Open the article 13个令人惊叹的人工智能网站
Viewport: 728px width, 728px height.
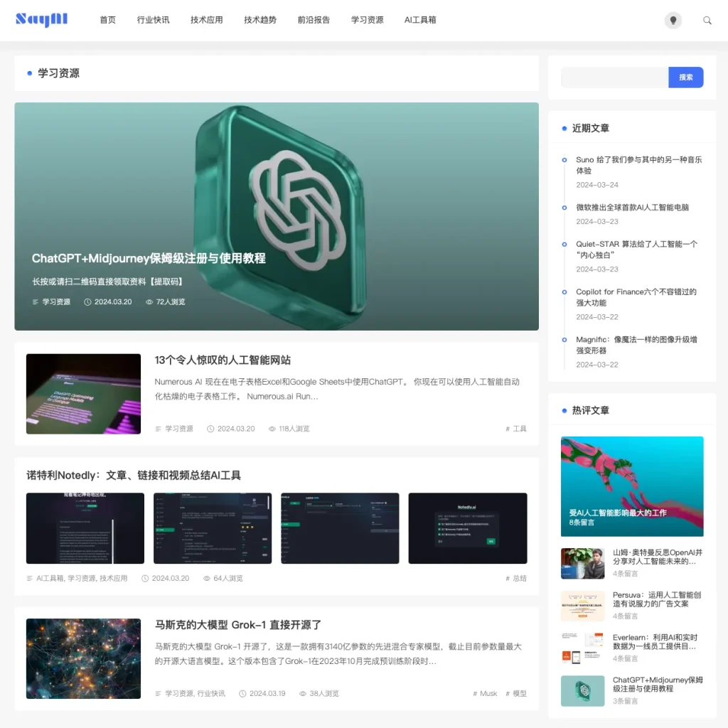tap(223, 360)
